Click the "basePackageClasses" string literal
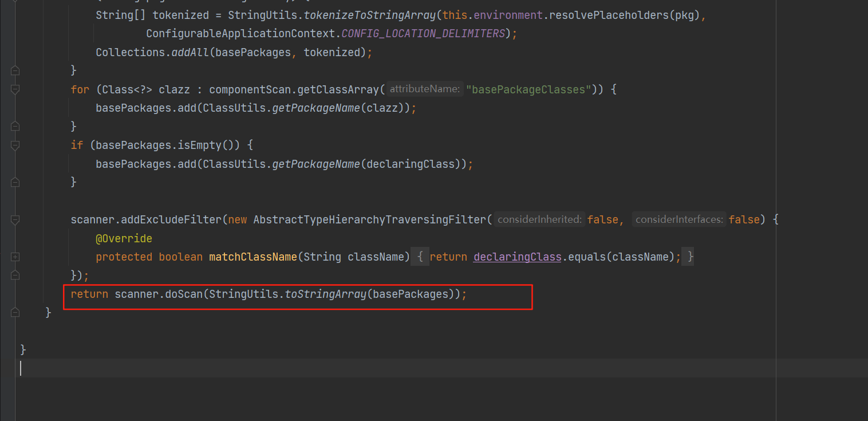The width and height of the screenshot is (868, 421). (528, 89)
